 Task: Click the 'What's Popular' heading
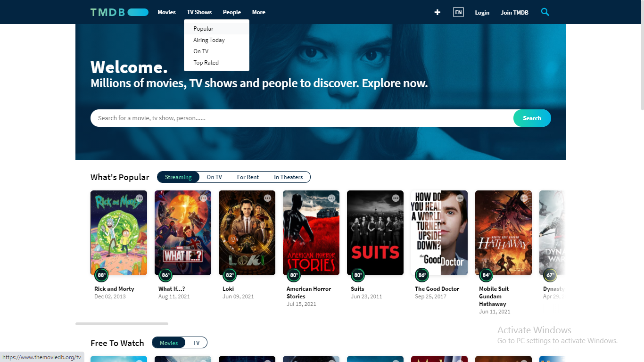[120, 177]
